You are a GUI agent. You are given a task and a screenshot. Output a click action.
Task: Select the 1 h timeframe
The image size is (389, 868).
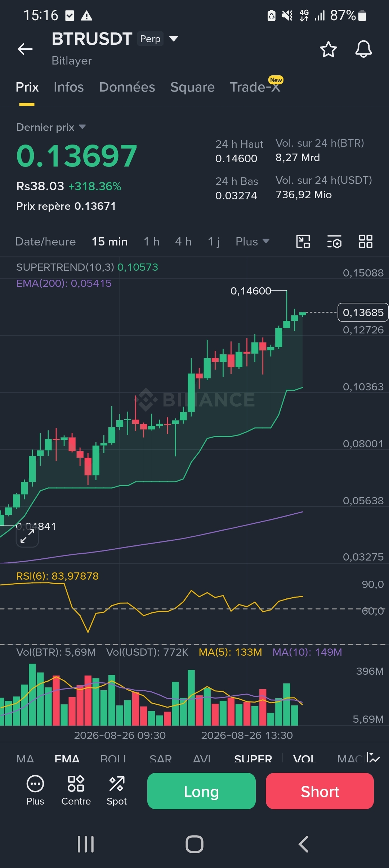[152, 242]
